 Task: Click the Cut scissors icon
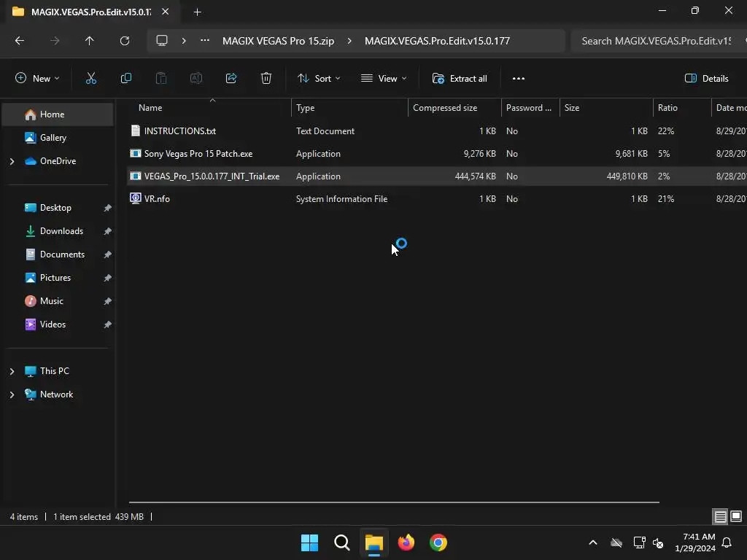coord(91,79)
